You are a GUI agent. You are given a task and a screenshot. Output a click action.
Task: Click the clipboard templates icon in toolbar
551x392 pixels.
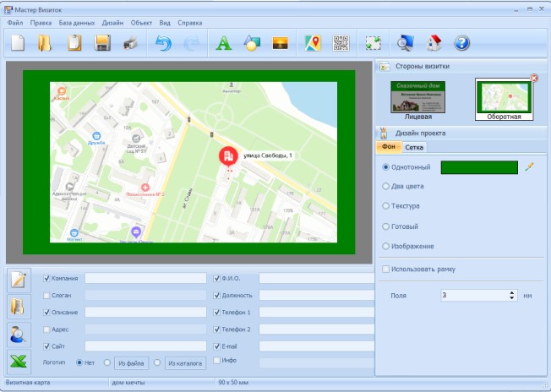click(x=74, y=43)
